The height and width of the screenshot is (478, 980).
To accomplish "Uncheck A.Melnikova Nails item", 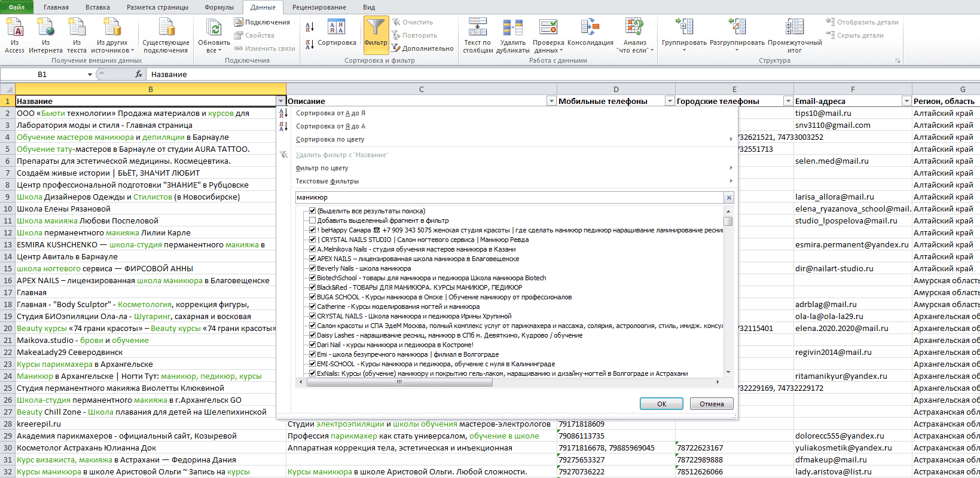I will [x=312, y=249].
